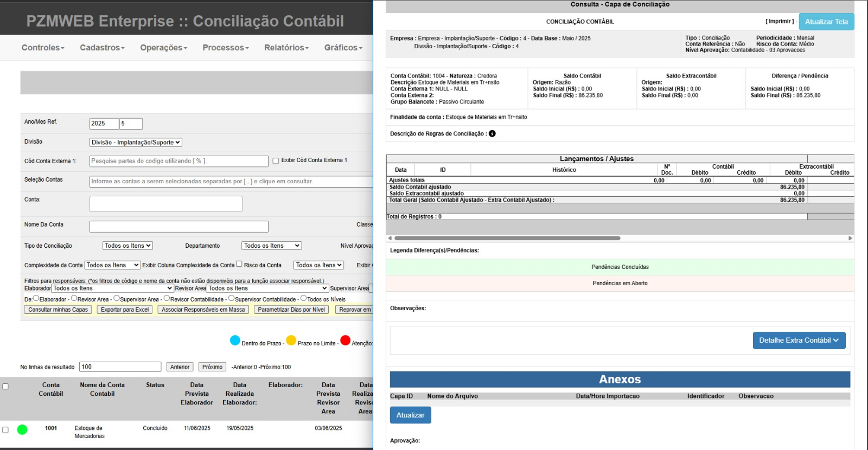Expand Detalhe Extra Contábil section
The height and width of the screenshot is (450, 868).
coord(799,340)
